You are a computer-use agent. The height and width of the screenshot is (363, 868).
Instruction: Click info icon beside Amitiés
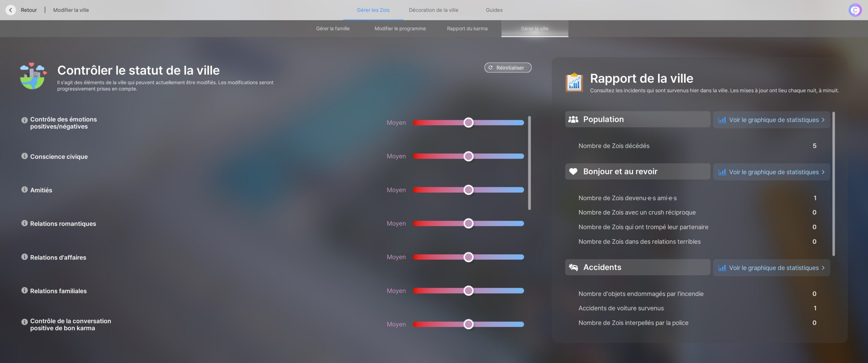24,190
